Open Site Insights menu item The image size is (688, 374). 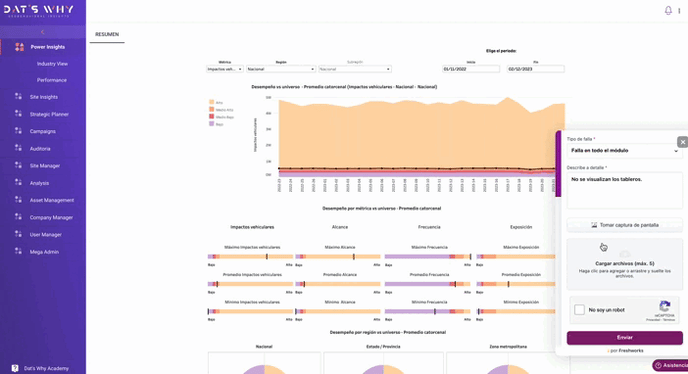click(x=43, y=97)
